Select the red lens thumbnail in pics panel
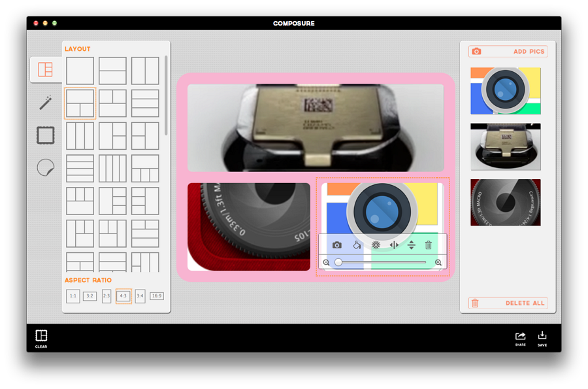Image resolution: width=588 pixels, height=389 pixels. 506,203
